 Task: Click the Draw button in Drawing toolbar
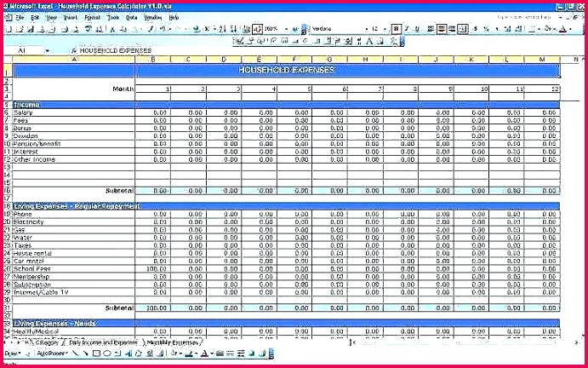click(12, 353)
